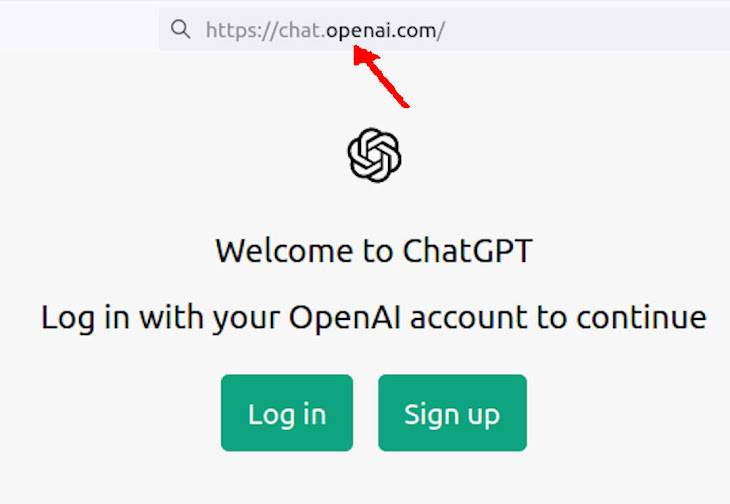Click the "Sign up" label text on green button
Screen dimensions: 730x504
click(x=452, y=414)
